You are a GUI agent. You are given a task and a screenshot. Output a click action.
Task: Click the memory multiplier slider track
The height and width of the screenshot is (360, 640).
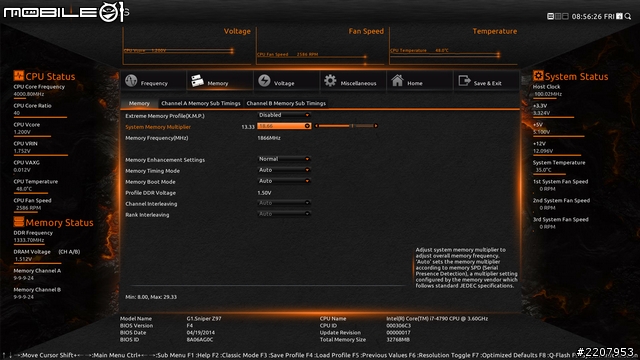point(346,126)
